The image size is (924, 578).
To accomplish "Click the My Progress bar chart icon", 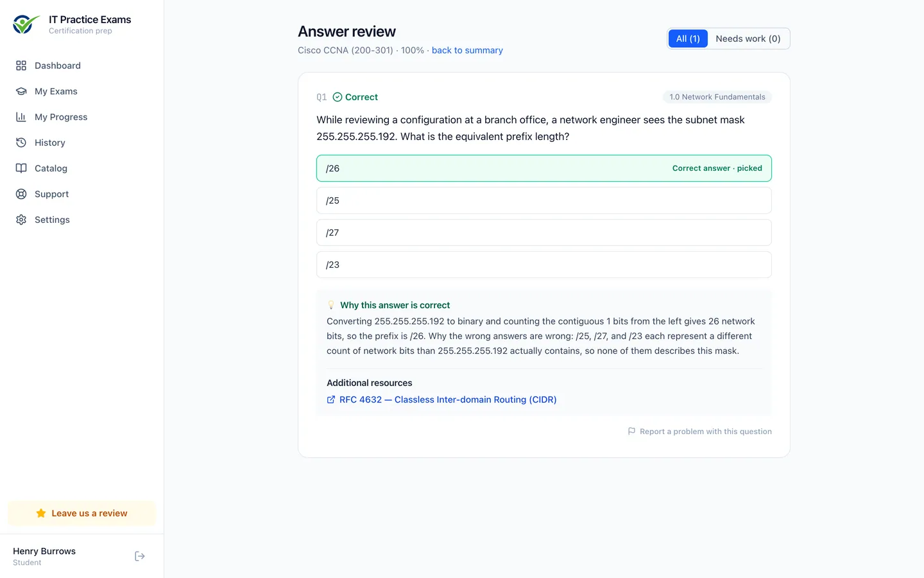I will 21,117.
